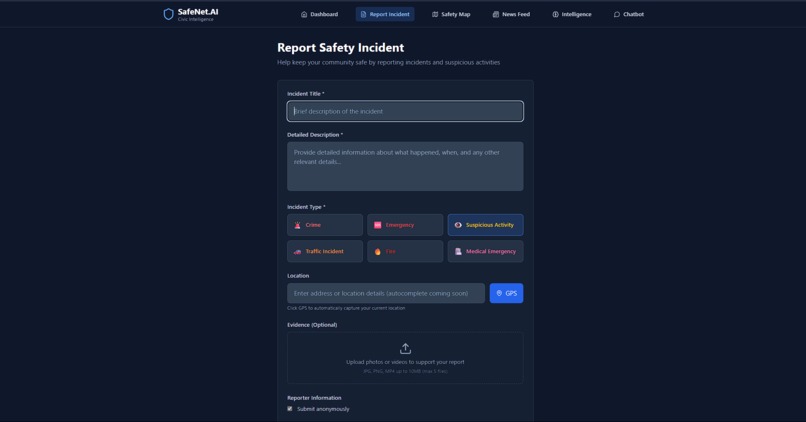This screenshot has height=422, width=806.
Task: Click the Dashboard home icon
Action: (x=304, y=14)
